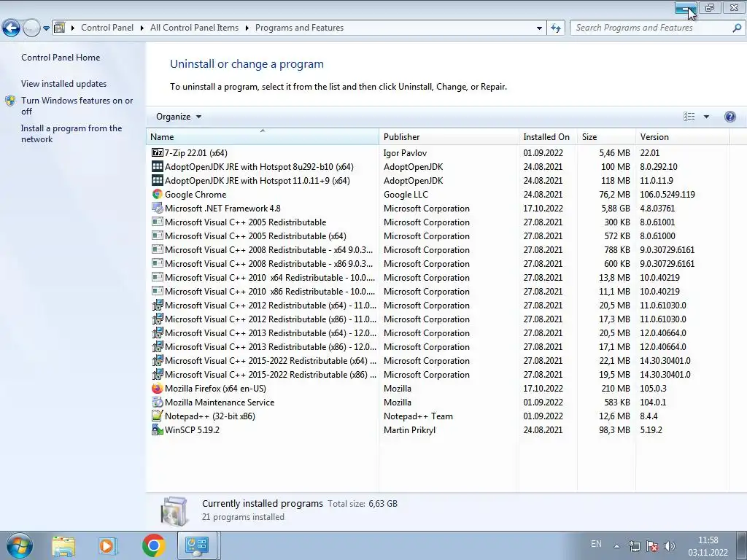The image size is (747, 560).
Task: Open Windows Media Player from taskbar
Action: coord(108,545)
